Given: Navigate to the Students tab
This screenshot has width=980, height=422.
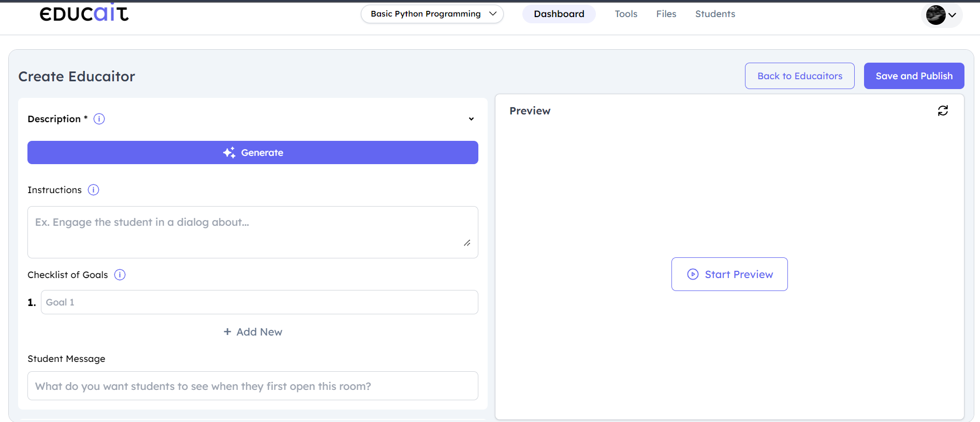Looking at the screenshot, I should (715, 14).
